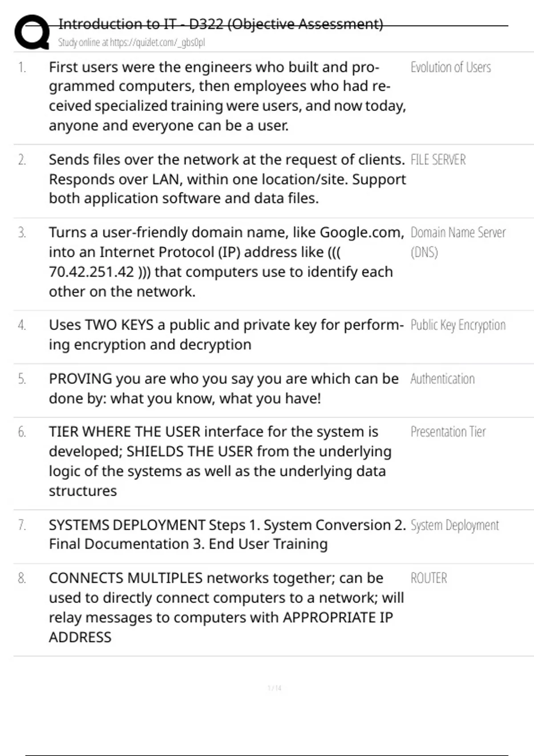Click the definition mentioning Google.com domain name
This screenshot has height=756, width=534.
[x=226, y=261]
